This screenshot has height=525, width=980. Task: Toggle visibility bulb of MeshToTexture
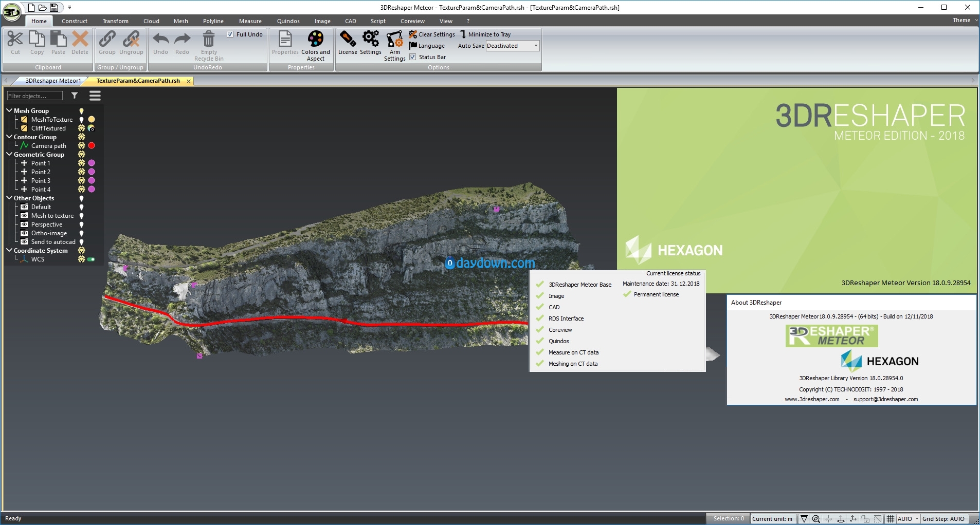pyautogui.click(x=81, y=120)
